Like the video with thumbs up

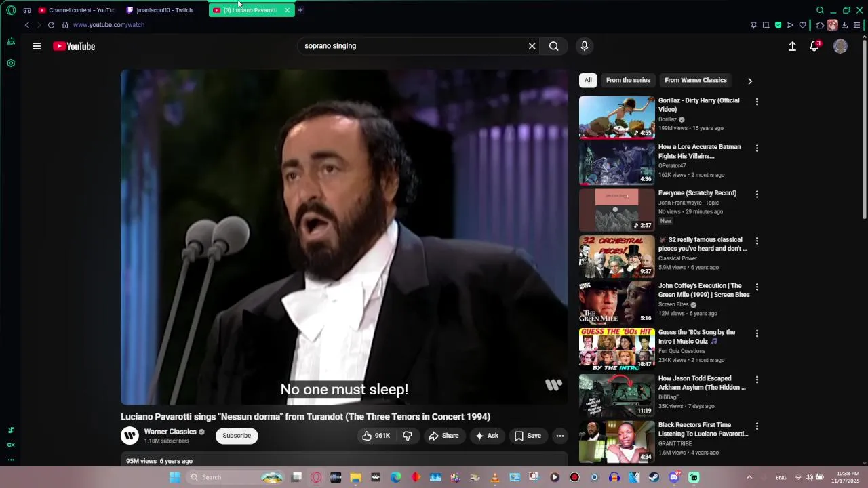coord(376,436)
